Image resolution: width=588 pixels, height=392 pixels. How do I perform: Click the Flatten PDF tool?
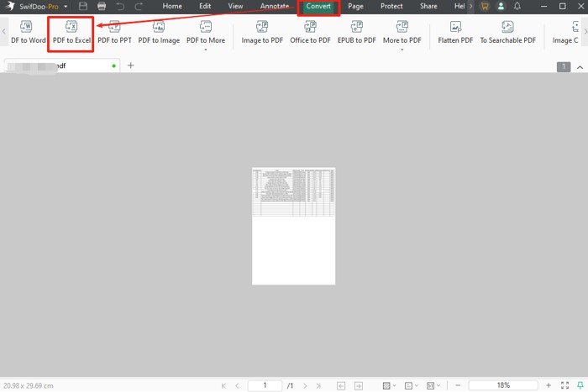pyautogui.click(x=455, y=33)
